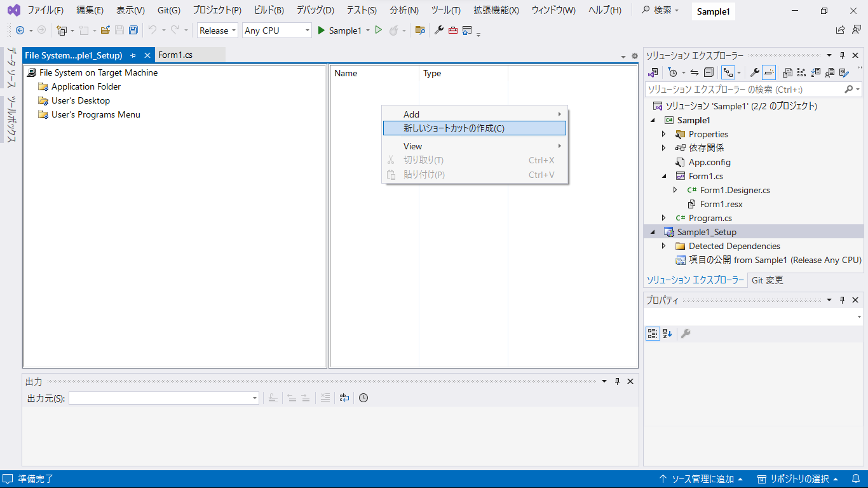Click the notification bell in status bar
868x488 pixels.
coord(856,479)
